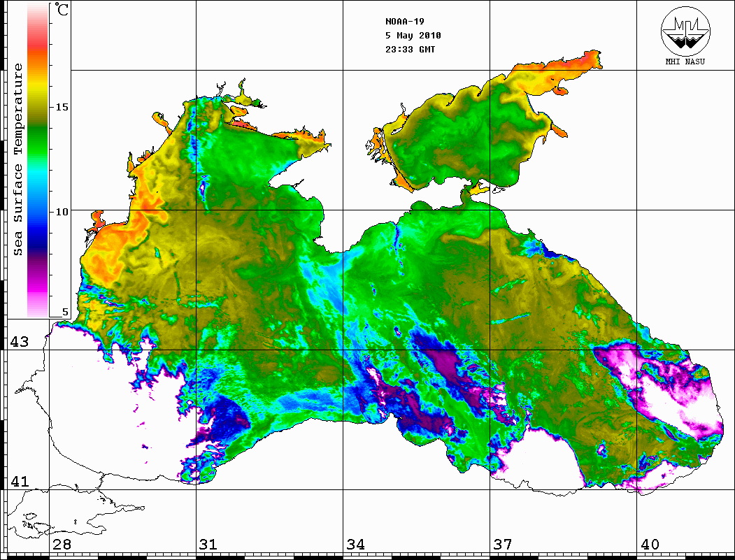
Task: Click the longitude label '34'
Action: [356, 545]
